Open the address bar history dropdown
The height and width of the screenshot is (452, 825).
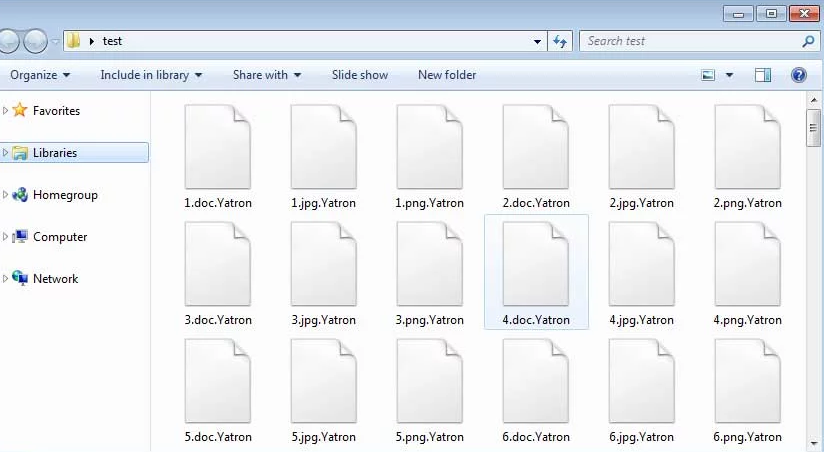(538, 41)
